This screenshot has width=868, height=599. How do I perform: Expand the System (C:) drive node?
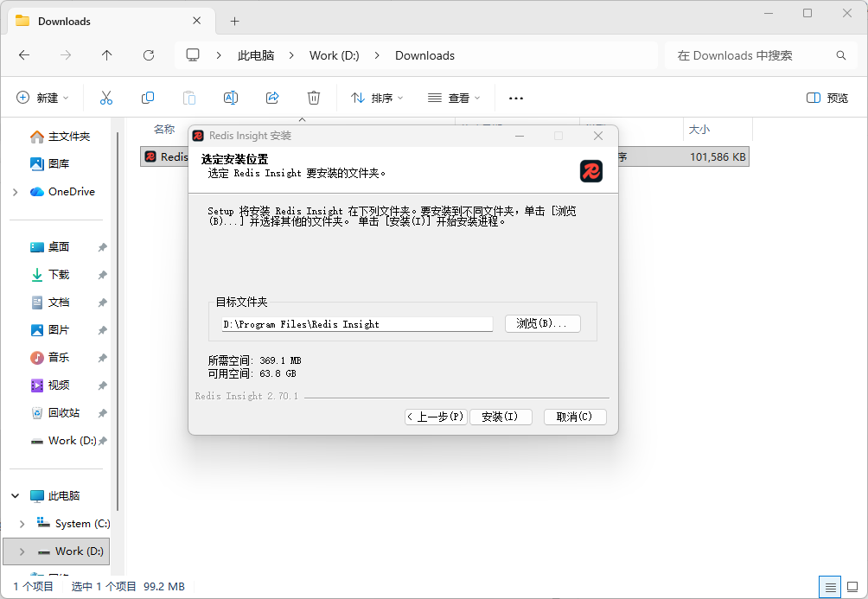22,524
